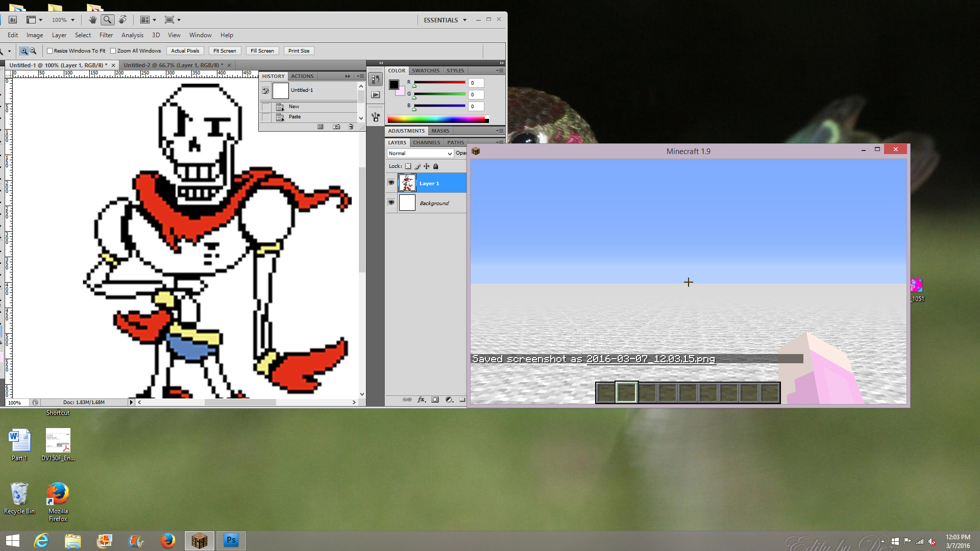Launch Bridge from the Br icon
The height and width of the screenshot is (551, 980).
[x=13, y=20]
